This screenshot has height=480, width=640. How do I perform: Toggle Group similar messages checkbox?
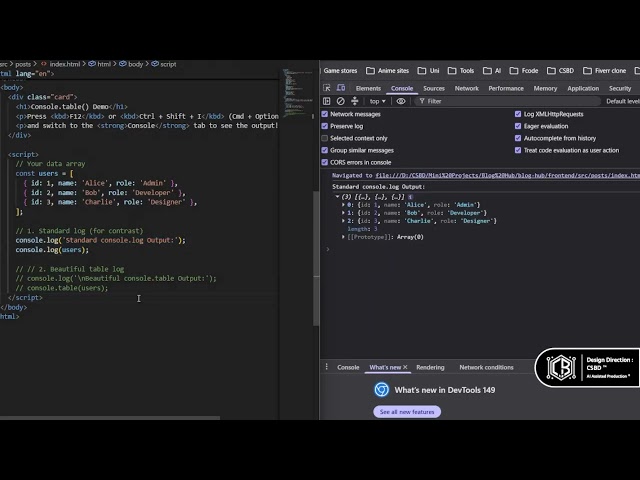[x=325, y=150]
